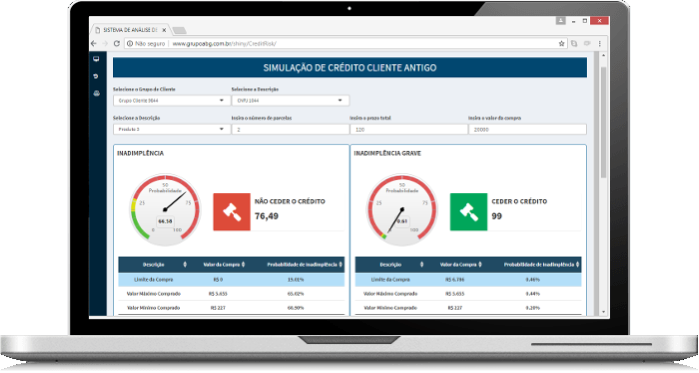Open the print icon in the sidebar
This screenshot has height=373, width=699.
pyautogui.click(x=96, y=94)
